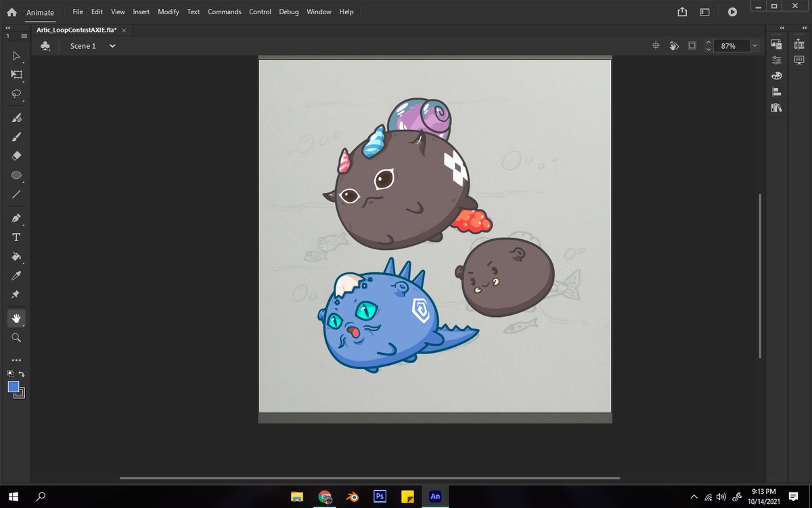Open Blender from the taskbar

[x=352, y=496]
